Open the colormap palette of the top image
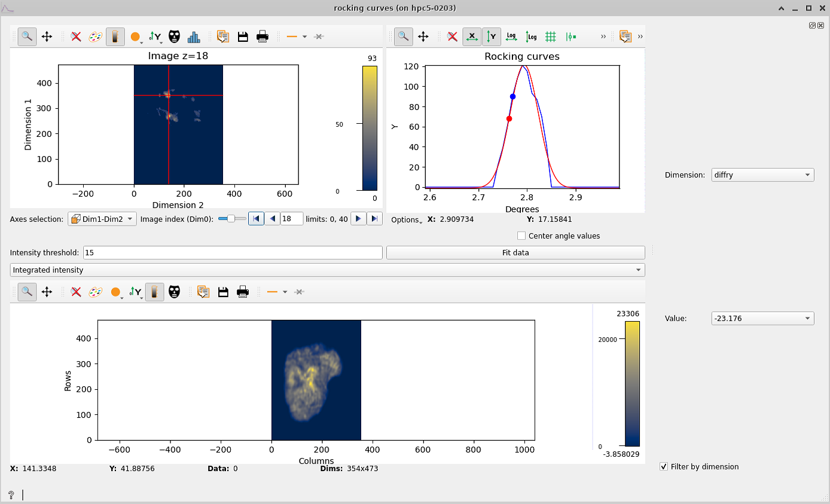Viewport: 830px width, 504px height. [x=96, y=36]
